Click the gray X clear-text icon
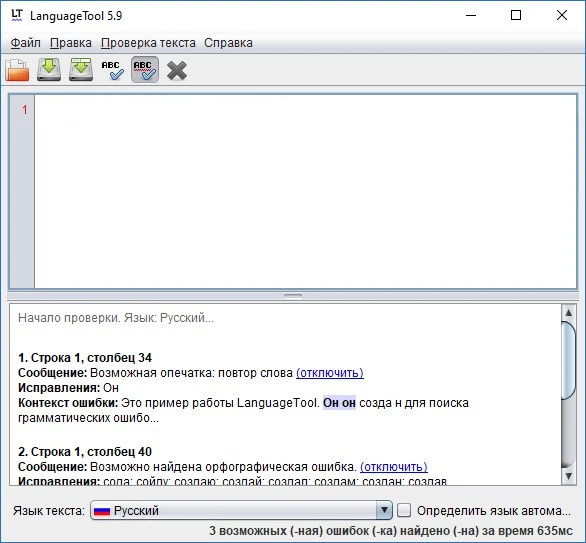Viewport: 586px width, 543px height. [x=177, y=71]
